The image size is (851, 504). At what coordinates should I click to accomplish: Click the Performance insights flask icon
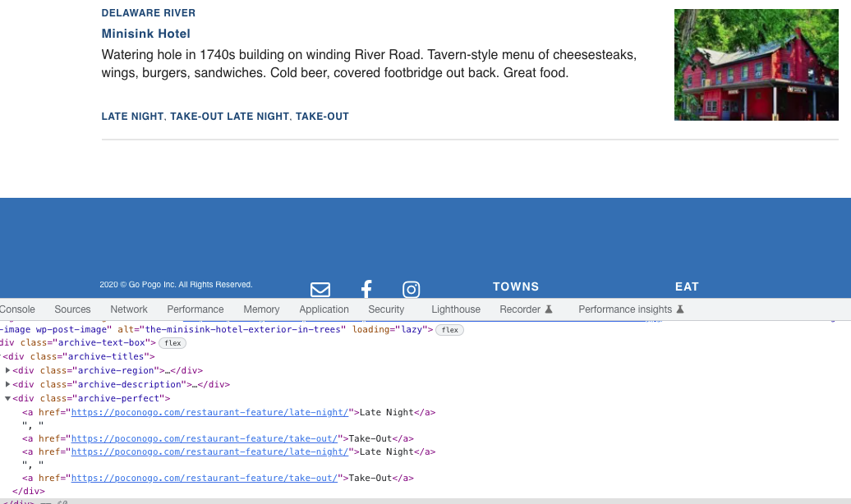(679, 309)
